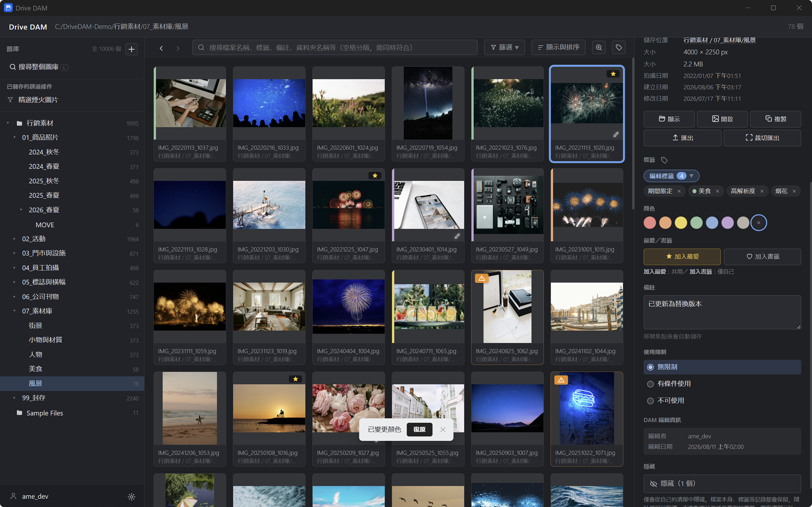
Task: Click the file search input field
Action: (335, 48)
